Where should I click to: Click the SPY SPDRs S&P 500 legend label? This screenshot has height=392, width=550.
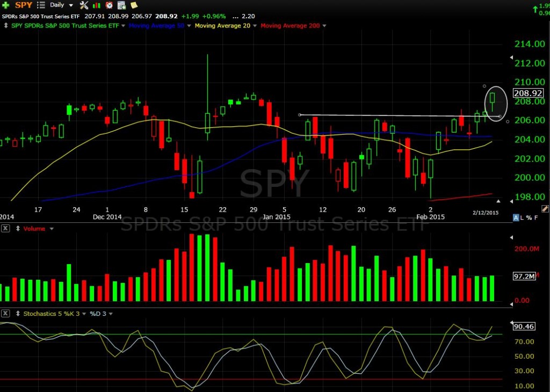[65, 26]
